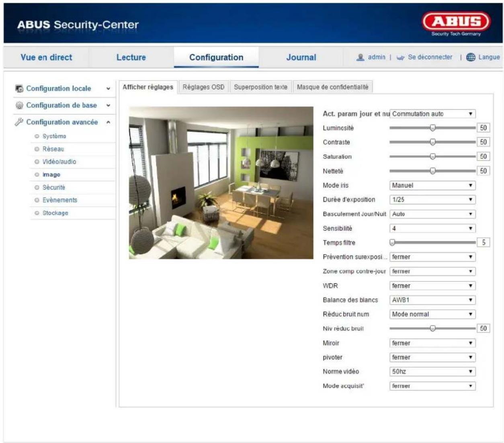Open the Réduc bruit num dropdown

tap(432, 314)
